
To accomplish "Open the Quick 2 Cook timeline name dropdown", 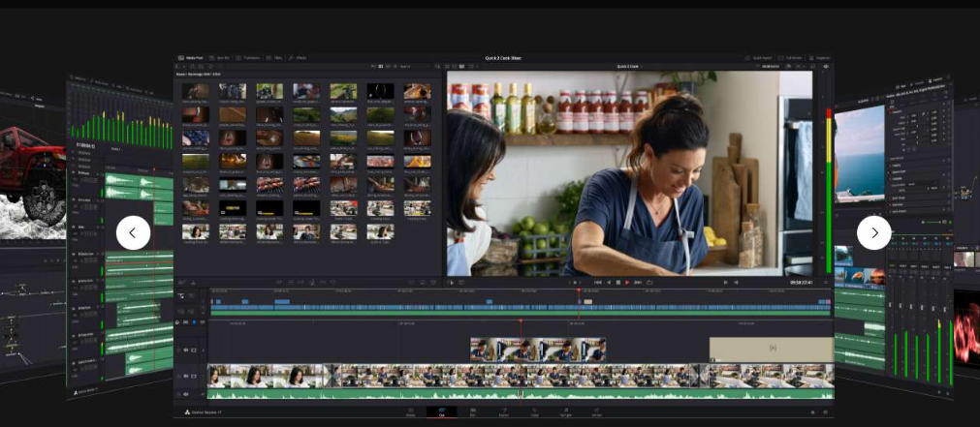I will (x=628, y=67).
